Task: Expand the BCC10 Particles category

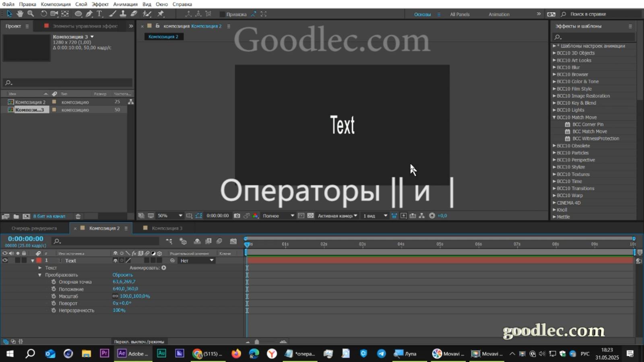Action: (x=554, y=153)
